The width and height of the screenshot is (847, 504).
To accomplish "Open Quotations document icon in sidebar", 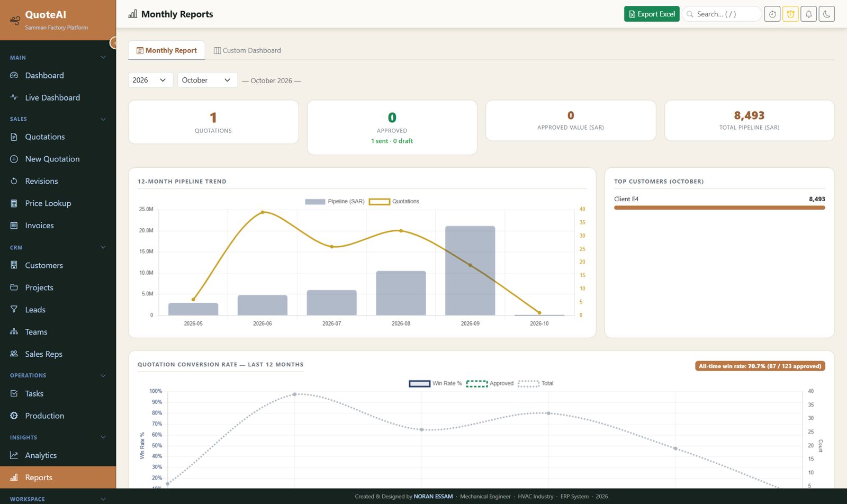I will point(14,137).
